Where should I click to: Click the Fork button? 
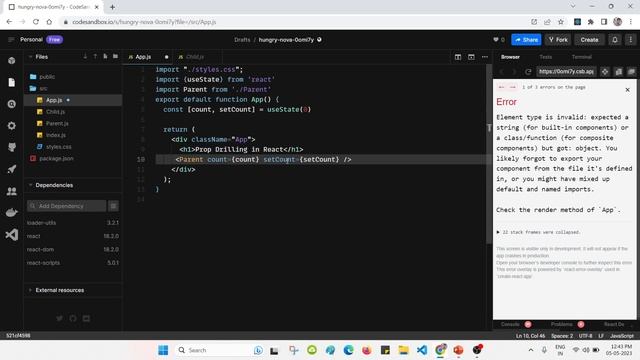click(558, 40)
